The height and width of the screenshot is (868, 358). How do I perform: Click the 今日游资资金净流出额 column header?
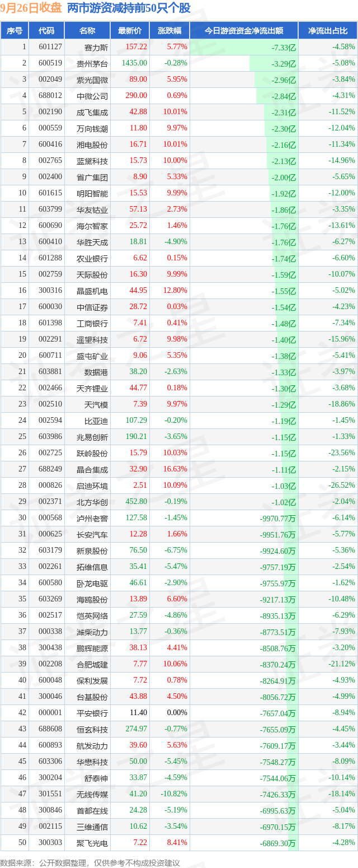(244, 31)
